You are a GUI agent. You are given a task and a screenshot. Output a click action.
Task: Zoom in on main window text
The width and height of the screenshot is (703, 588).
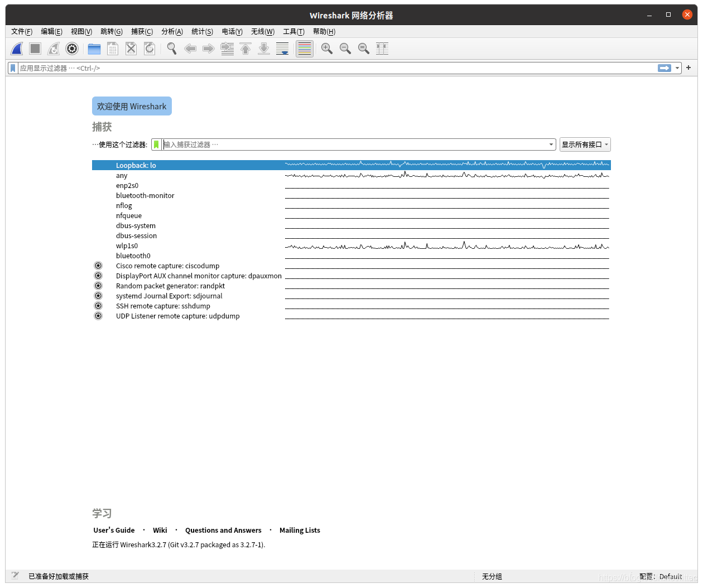point(327,49)
